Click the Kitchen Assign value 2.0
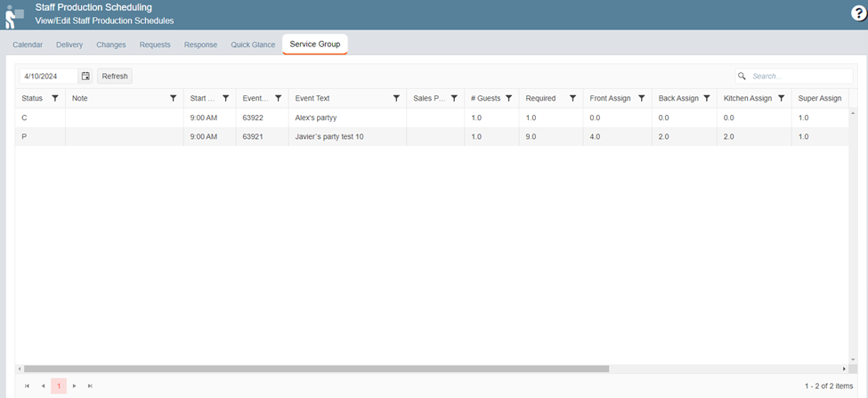868x398 pixels. 728,136
